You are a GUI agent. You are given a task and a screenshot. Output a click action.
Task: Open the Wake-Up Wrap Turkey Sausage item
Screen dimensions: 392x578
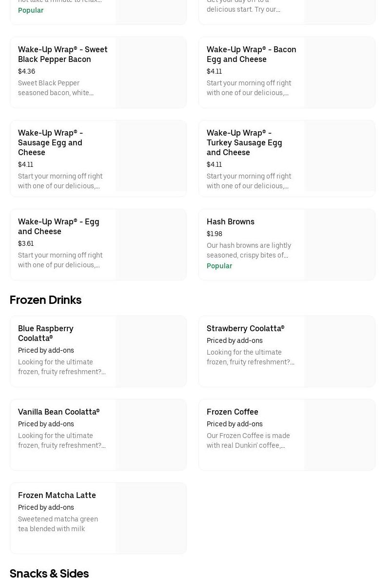tap(244, 142)
